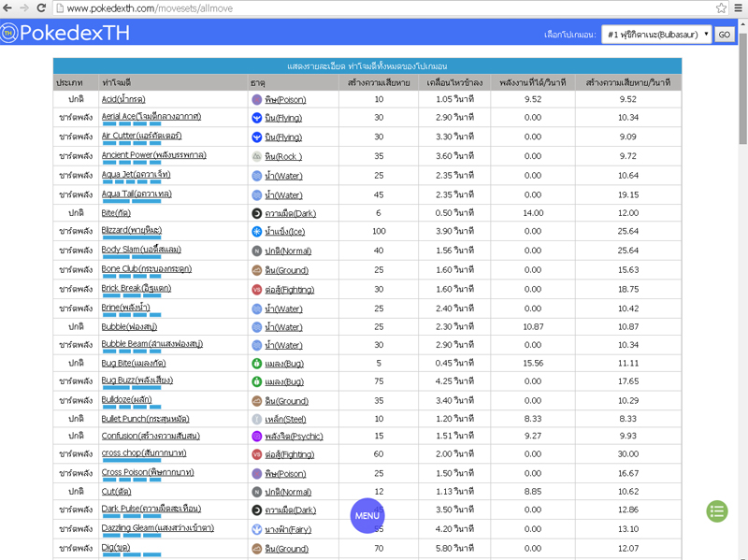748x560 pixels.
Task: Open the purple MENU floating button
Action: [x=367, y=516]
